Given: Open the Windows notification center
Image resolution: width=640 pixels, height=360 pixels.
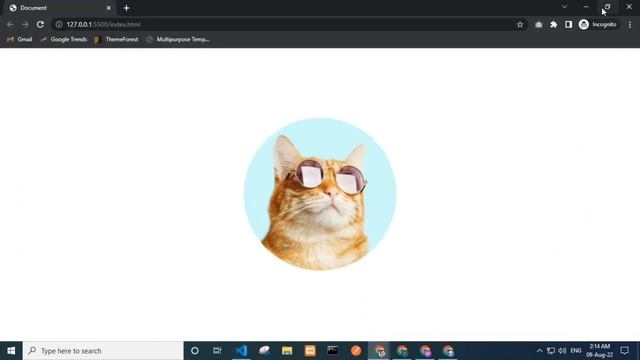Looking at the screenshot, I should tap(624, 351).
